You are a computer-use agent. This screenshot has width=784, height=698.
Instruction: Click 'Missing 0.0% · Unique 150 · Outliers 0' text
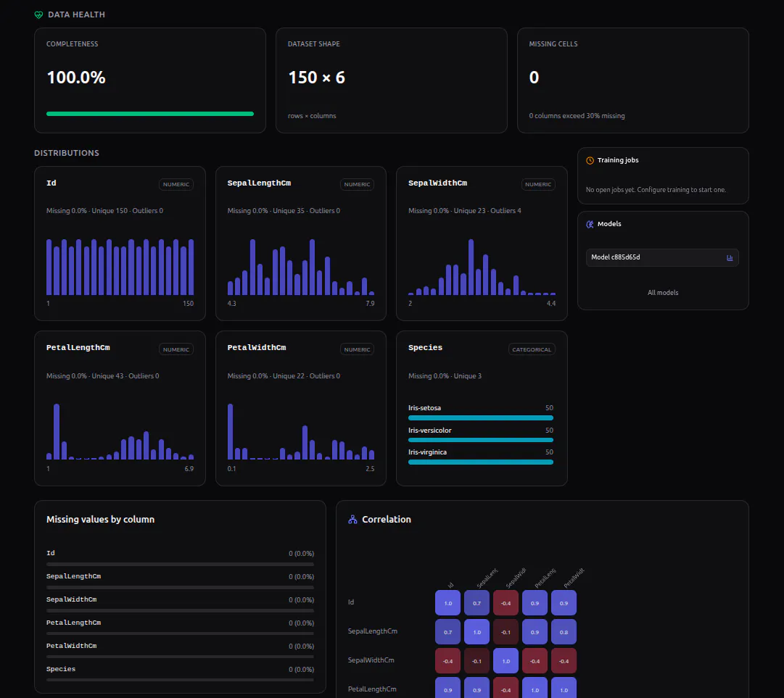[104, 211]
